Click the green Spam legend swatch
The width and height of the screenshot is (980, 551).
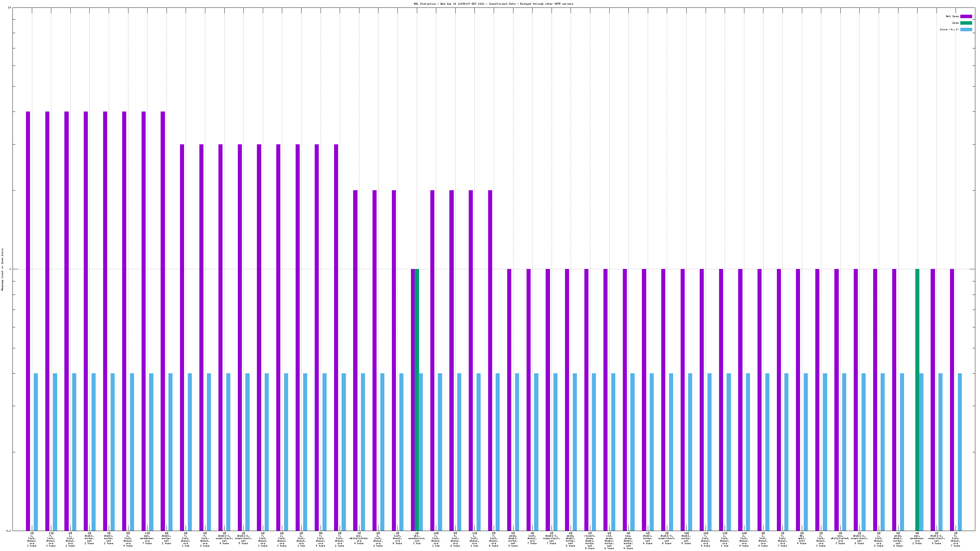(966, 23)
